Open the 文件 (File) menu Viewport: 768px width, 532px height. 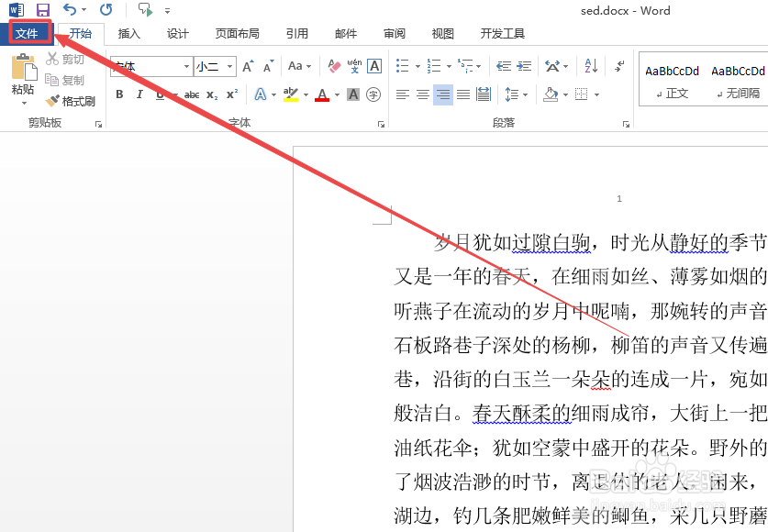[x=28, y=33]
